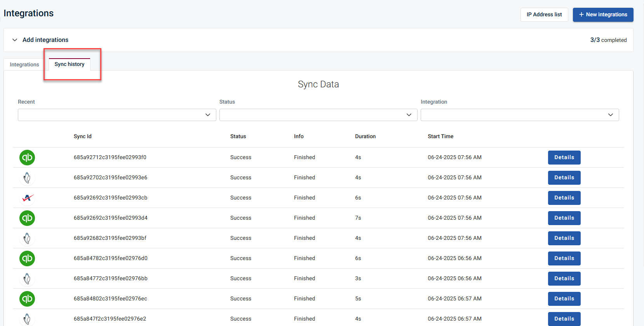Open Details for sync 685a92702c3195fee02993e6
This screenshot has height=326, width=644.
pyautogui.click(x=564, y=178)
